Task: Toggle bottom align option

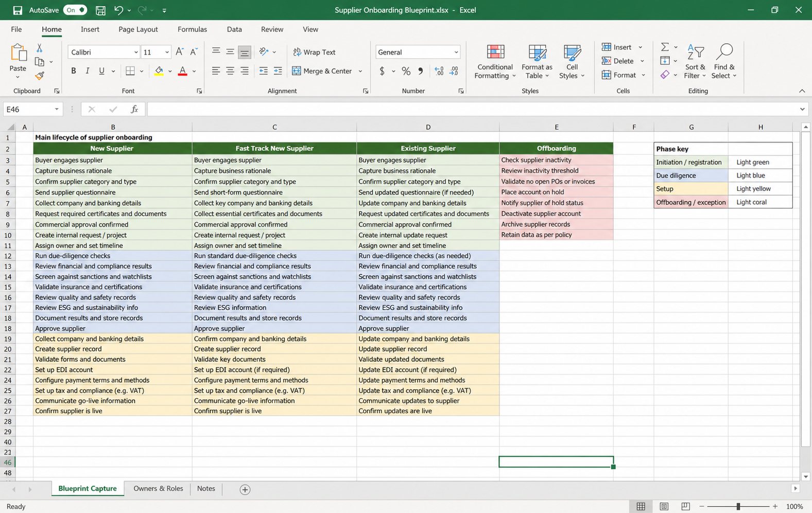Action: coord(245,52)
